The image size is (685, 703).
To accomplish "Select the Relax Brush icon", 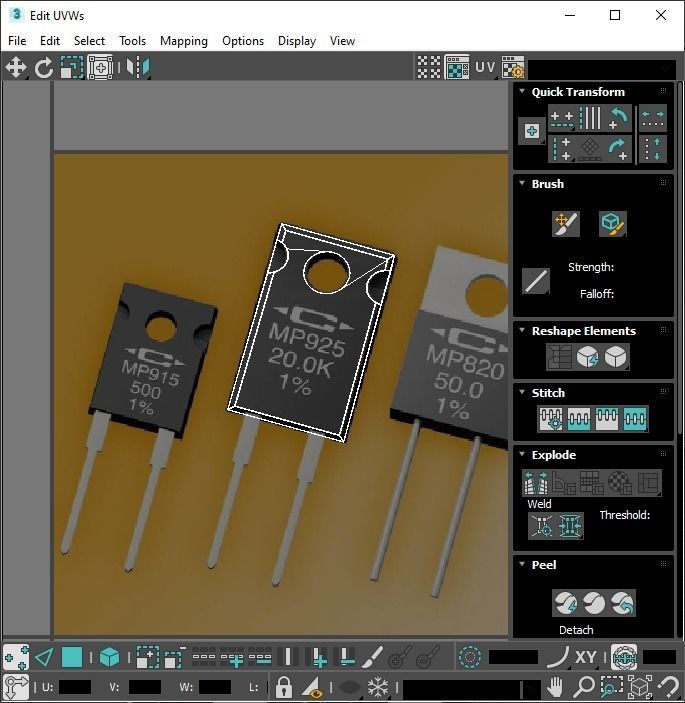I will (x=612, y=223).
